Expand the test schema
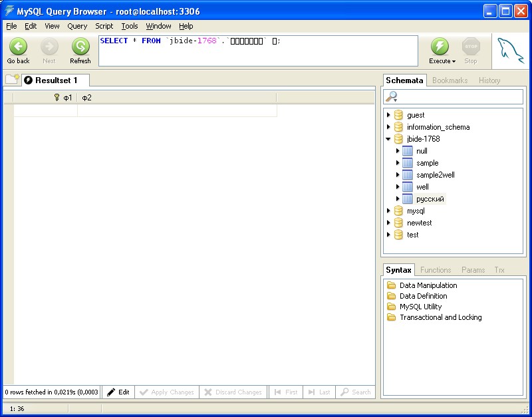Screen dimensions: 532x417 [388, 235]
